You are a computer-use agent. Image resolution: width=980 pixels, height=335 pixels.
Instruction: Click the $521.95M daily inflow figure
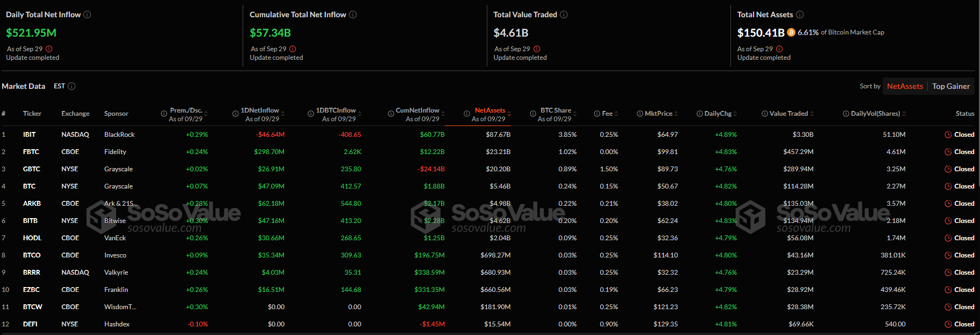coord(31,33)
